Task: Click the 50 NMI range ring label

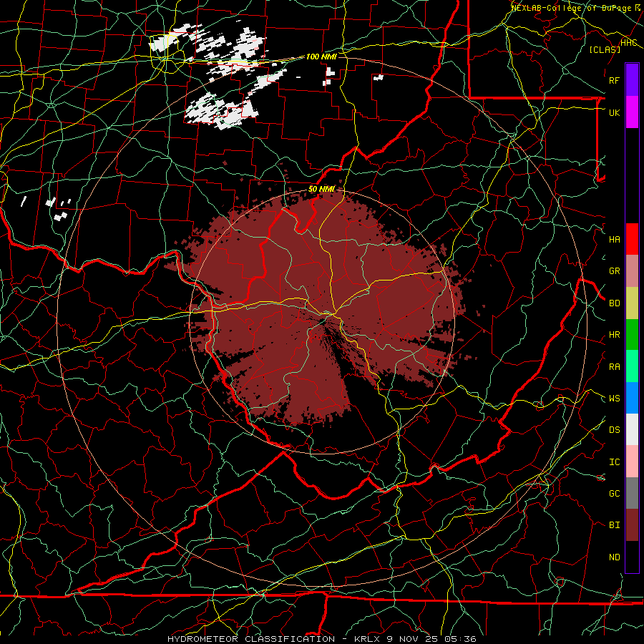Action: pyautogui.click(x=321, y=189)
